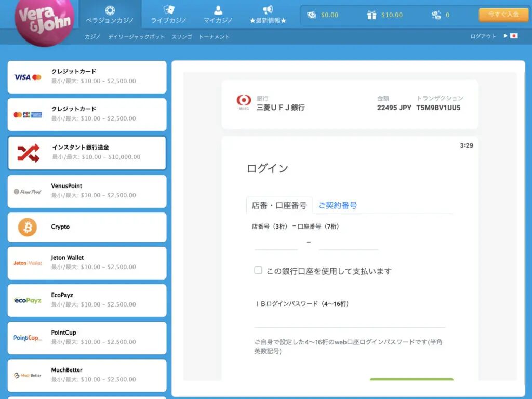This screenshot has height=399, width=532.
Task: Click the IBログインパスワード input field
Action: (x=350, y=320)
